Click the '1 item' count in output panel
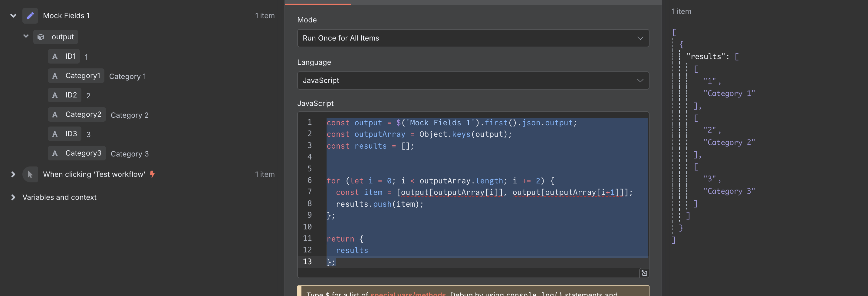The width and height of the screenshot is (868, 296). point(681,11)
